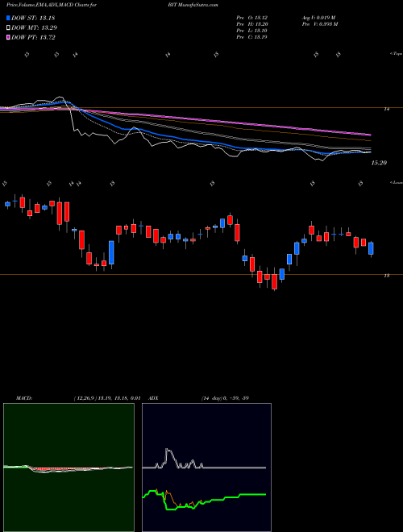Open the green MACD indicator chart panel
This screenshot has height=532, width=403.
(x=69, y=468)
